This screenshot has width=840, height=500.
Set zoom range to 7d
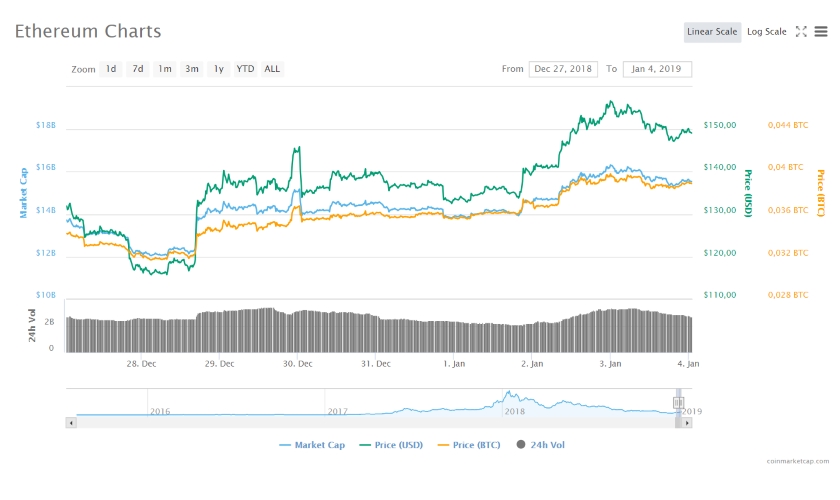[138, 69]
